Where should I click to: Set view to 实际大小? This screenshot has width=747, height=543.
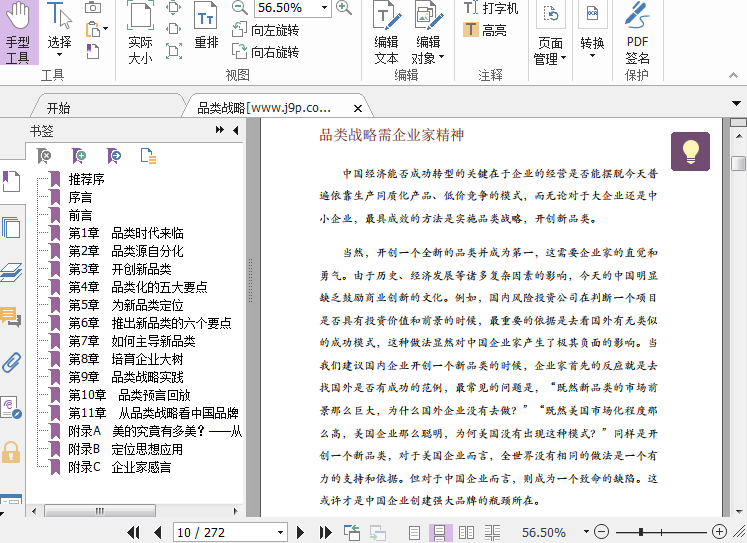click(140, 32)
